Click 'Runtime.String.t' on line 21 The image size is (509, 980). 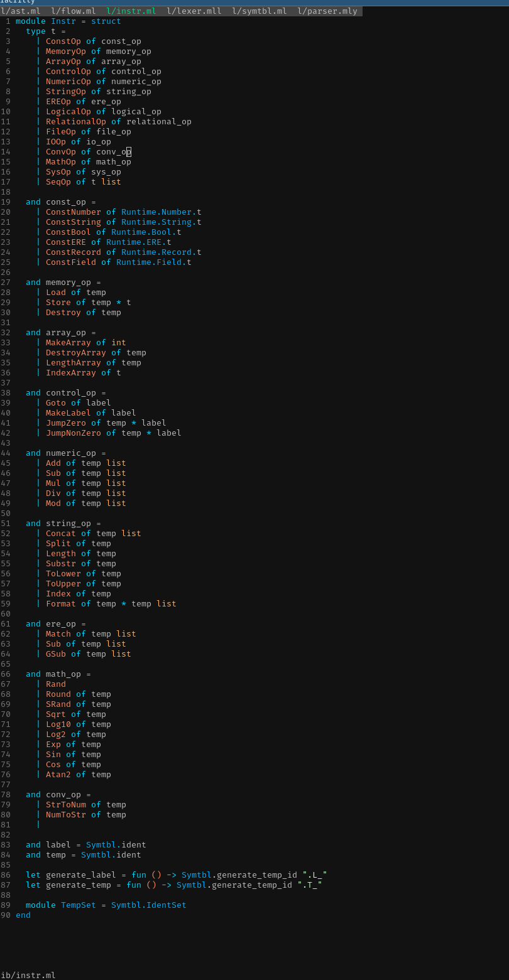[161, 222]
